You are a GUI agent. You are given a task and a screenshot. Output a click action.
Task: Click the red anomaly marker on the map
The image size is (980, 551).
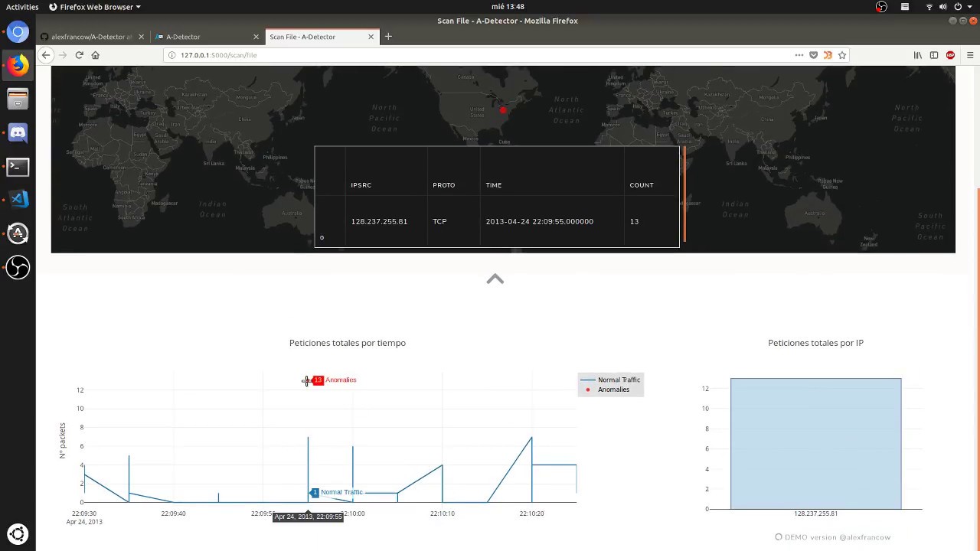click(503, 110)
